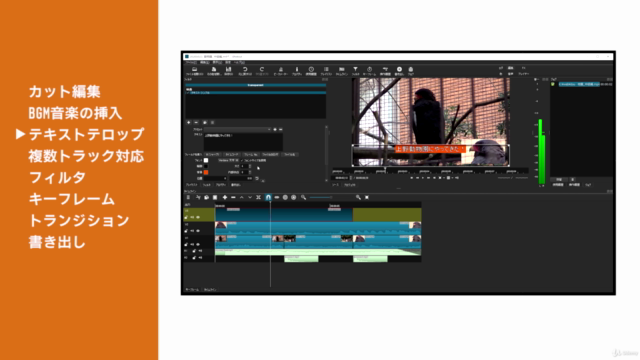Open the filter preset dropdown
This screenshot has height=360, width=640.
(238, 129)
